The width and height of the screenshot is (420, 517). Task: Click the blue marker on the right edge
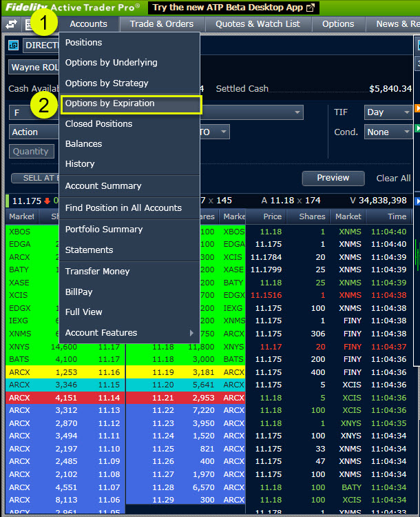click(x=417, y=201)
